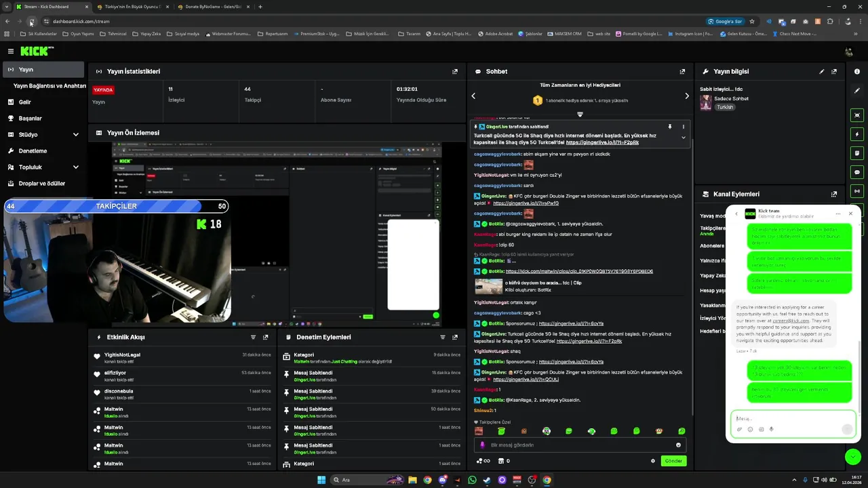The image size is (868, 488).
Task: Pop out the Etkinlik Akışı panel
Action: coord(266,337)
